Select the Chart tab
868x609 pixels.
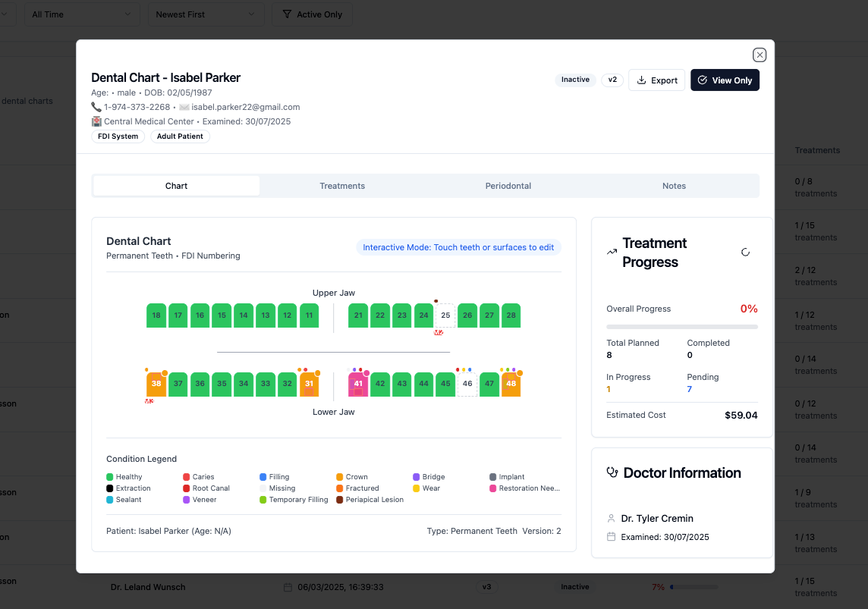[x=176, y=186]
